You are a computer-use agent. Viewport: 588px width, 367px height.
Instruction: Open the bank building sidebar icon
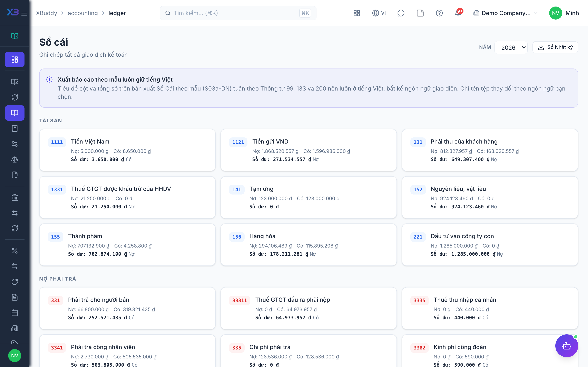click(14, 197)
